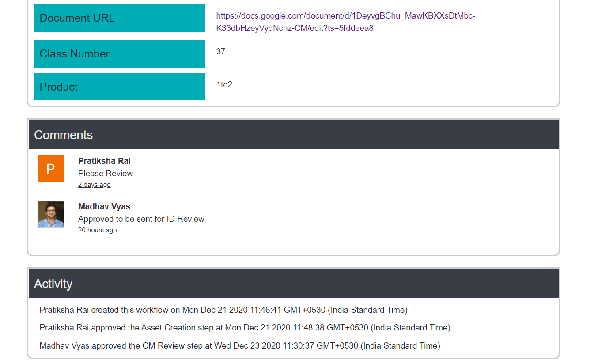Open Madhav Vyas's profile photo
This screenshot has height=364, width=613.
[50, 214]
